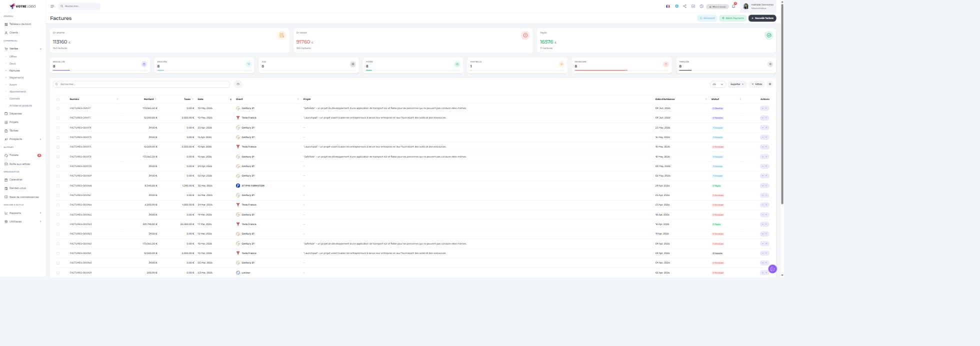This screenshot has height=346, width=980.
Task: Open notifications bell icon
Action: point(733,6)
